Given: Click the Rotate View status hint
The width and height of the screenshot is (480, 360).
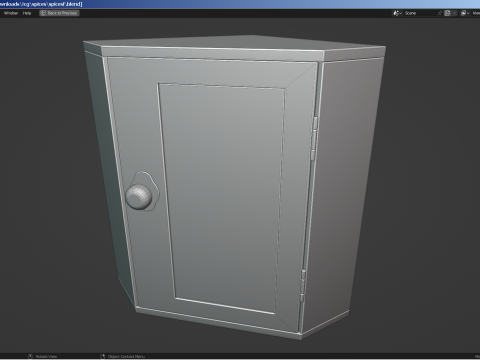Looking at the screenshot, I should point(43,356).
